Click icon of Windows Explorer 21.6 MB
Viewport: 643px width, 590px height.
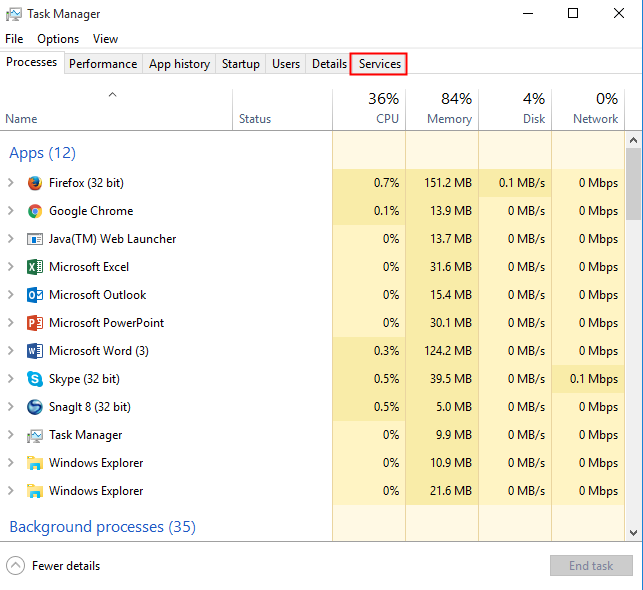[35, 491]
